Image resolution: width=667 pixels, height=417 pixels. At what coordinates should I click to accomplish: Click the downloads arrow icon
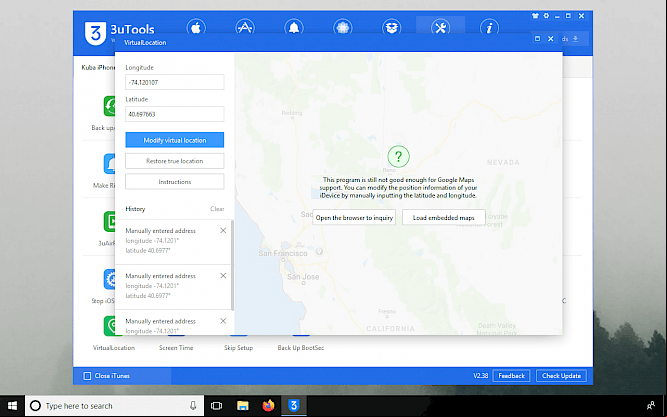pos(576,39)
